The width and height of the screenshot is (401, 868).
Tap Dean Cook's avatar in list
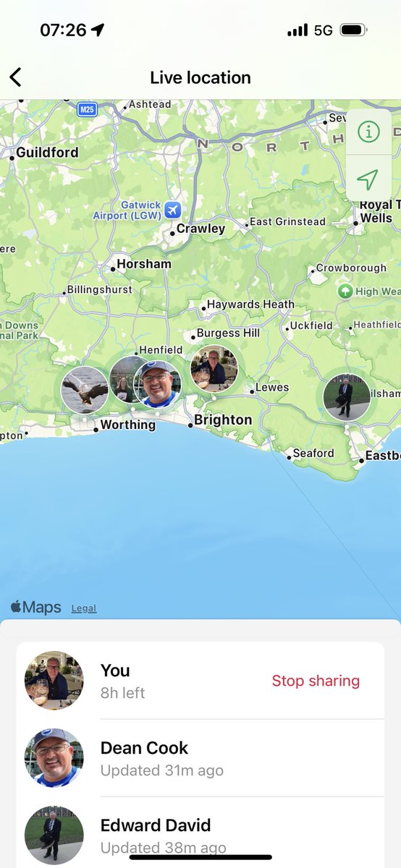tap(54, 758)
